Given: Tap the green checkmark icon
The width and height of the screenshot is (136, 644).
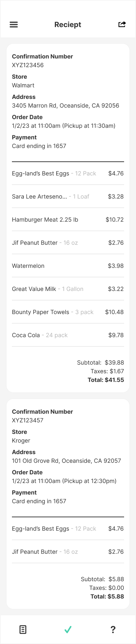Looking at the screenshot, I should point(68,630).
